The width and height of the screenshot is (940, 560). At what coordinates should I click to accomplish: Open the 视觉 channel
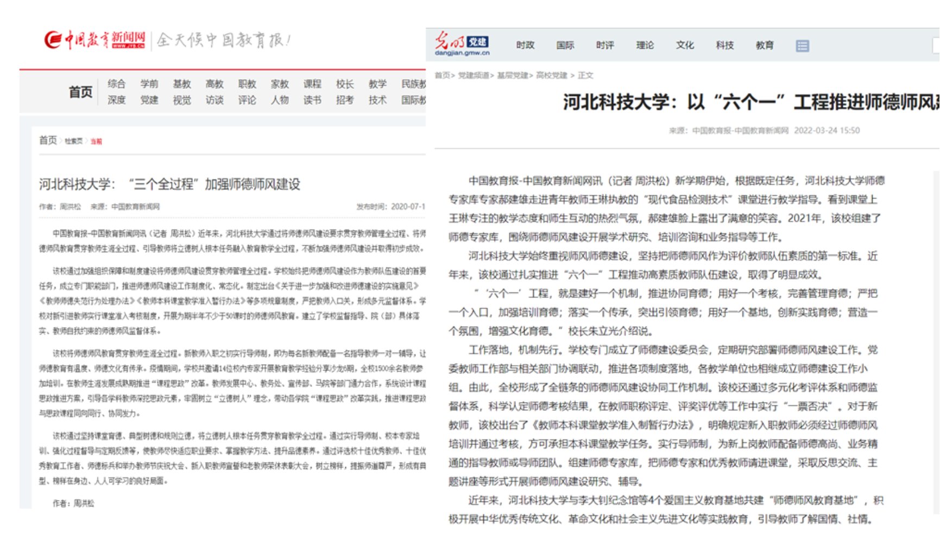182,100
